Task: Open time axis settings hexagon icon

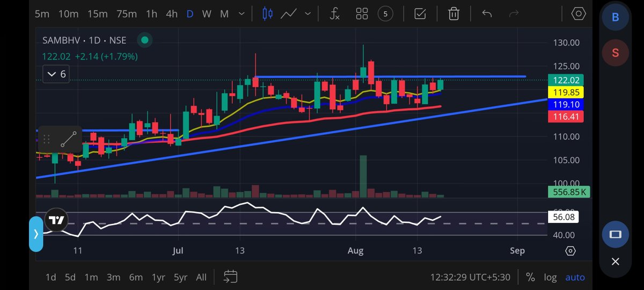Action: 570,251
